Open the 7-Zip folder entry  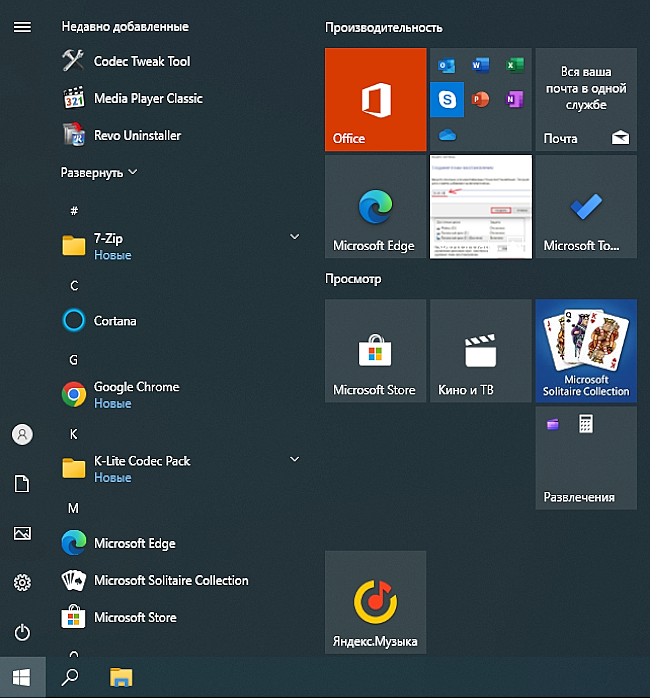click(180, 246)
